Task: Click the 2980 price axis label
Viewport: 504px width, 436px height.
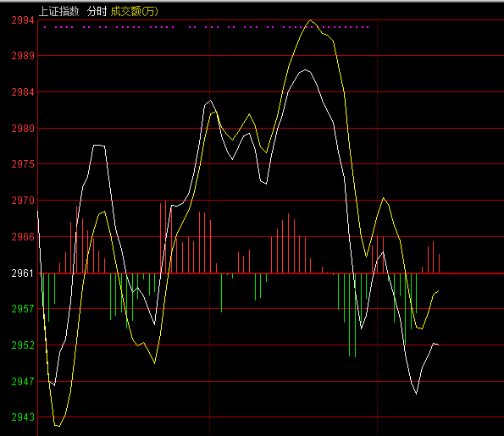Action: 23,129
